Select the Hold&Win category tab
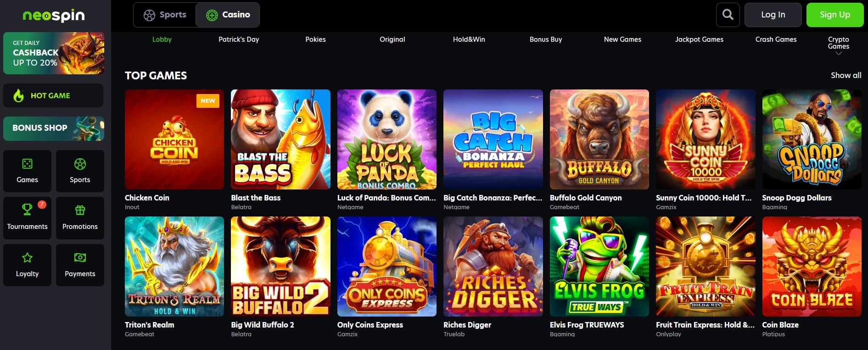The image size is (868, 350). pyautogui.click(x=469, y=39)
